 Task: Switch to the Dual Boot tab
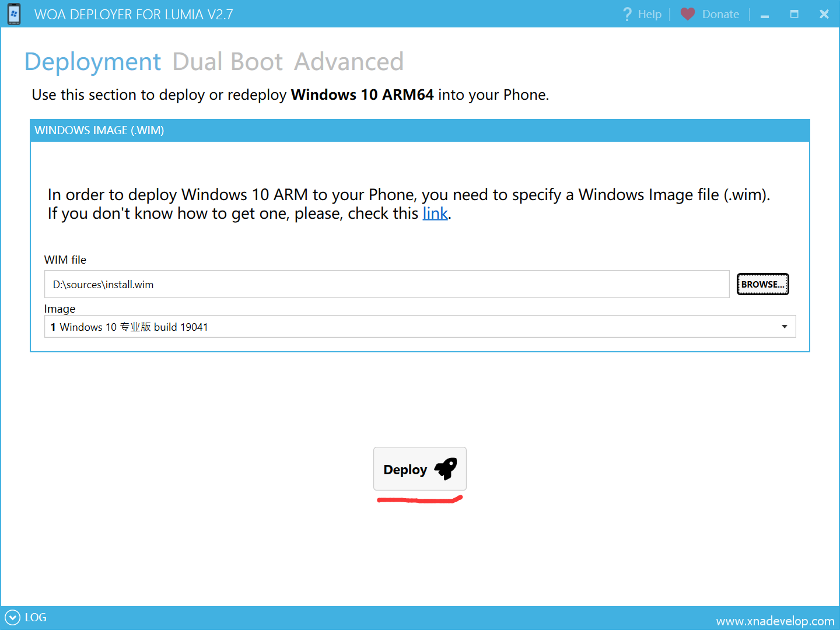coord(228,62)
